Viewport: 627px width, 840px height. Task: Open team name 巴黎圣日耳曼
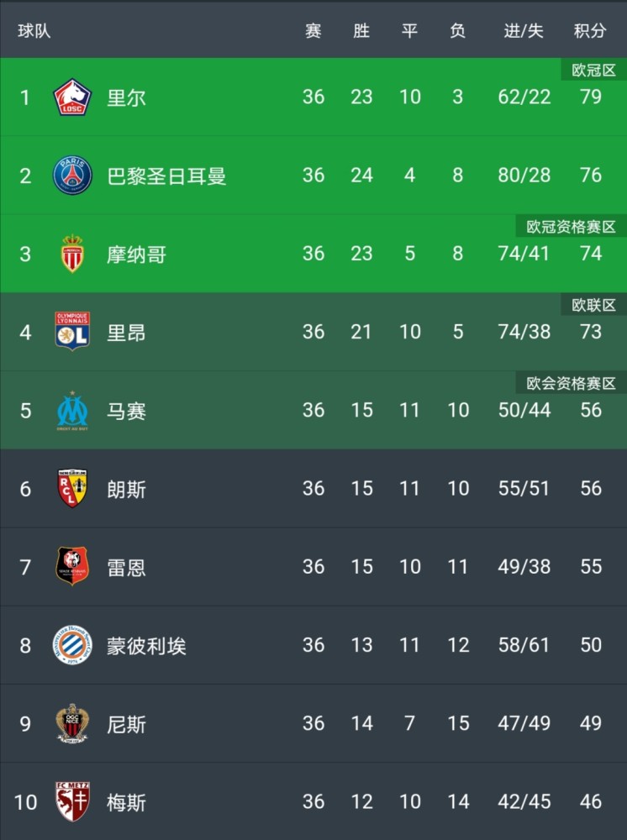(166, 176)
